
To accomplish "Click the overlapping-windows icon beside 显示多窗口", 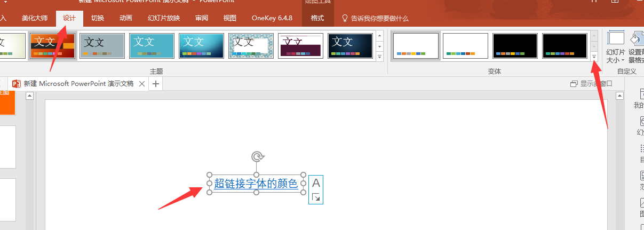I will pos(574,84).
